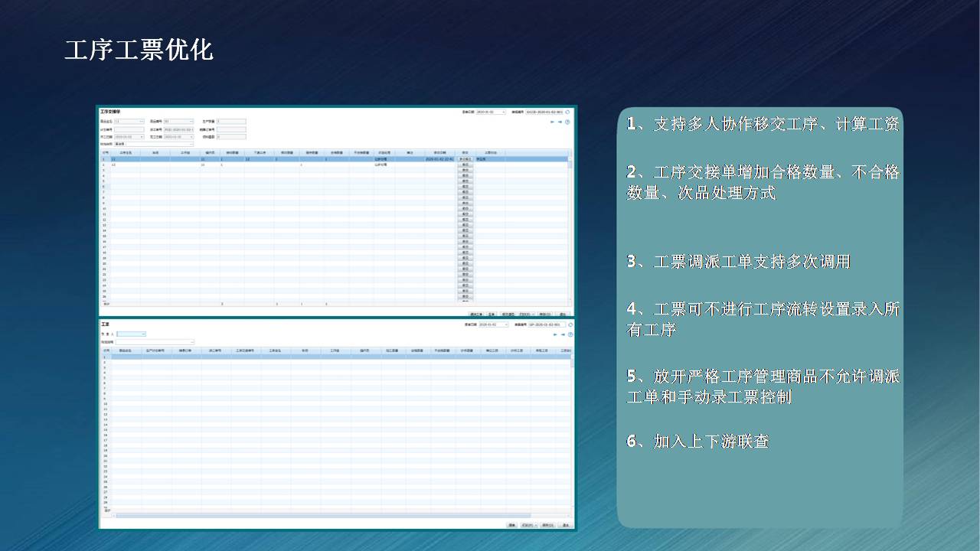Click the 工票 window title
This screenshot has height=551, width=980.
tap(105, 324)
